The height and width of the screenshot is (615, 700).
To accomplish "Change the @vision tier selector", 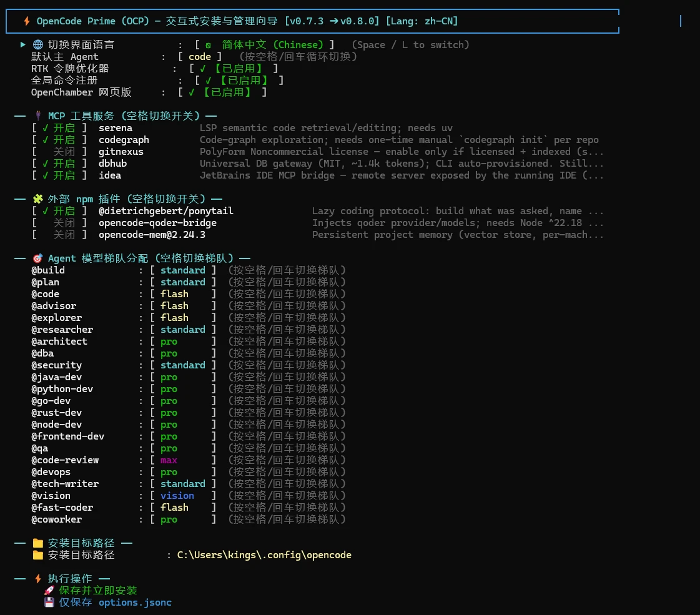I will (183, 495).
